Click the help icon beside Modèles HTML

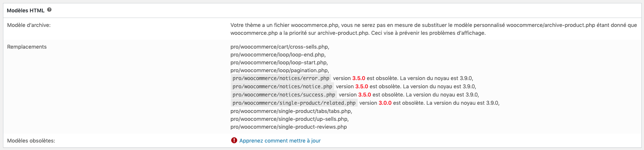[49, 10]
